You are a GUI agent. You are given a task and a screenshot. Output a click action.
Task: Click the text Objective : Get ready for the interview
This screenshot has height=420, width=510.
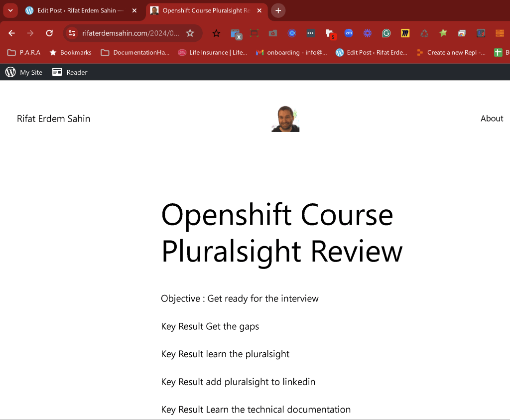click(240, 298)
